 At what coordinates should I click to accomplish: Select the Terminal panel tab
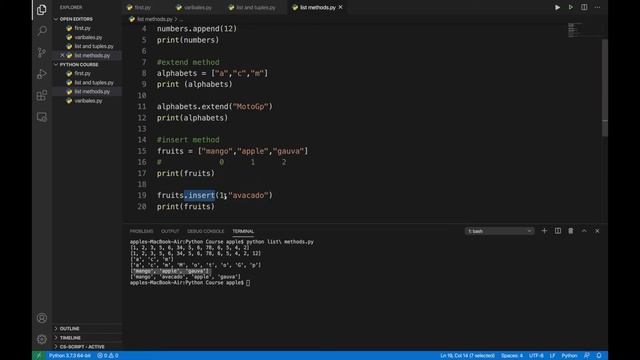pyautogui.click(x=243, y=231)
